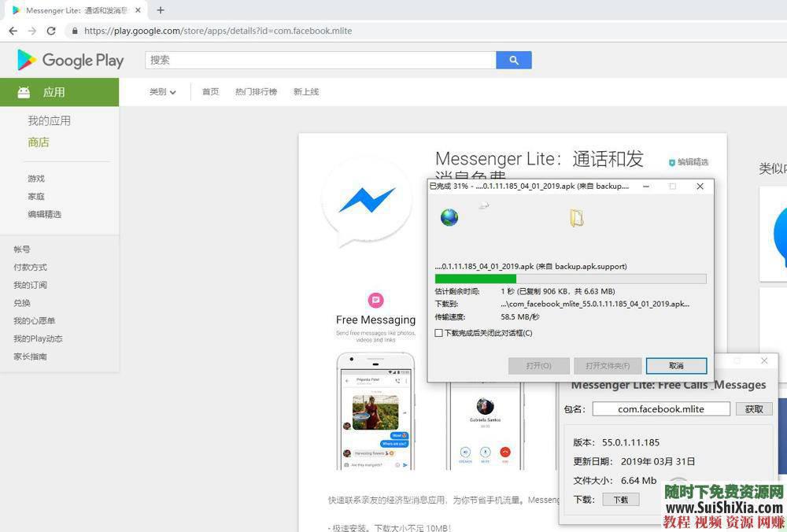This screenshot has width=787, height=532.
Task: Enable the 下载完成后关闭此对话框 checkbox
Action: [x=439, y=333]
